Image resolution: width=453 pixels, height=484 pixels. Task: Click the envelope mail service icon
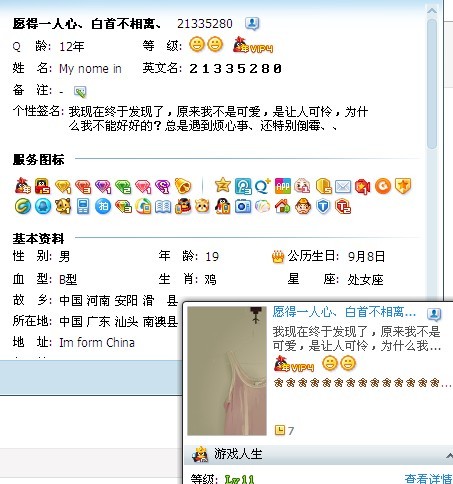pos(343,186)
